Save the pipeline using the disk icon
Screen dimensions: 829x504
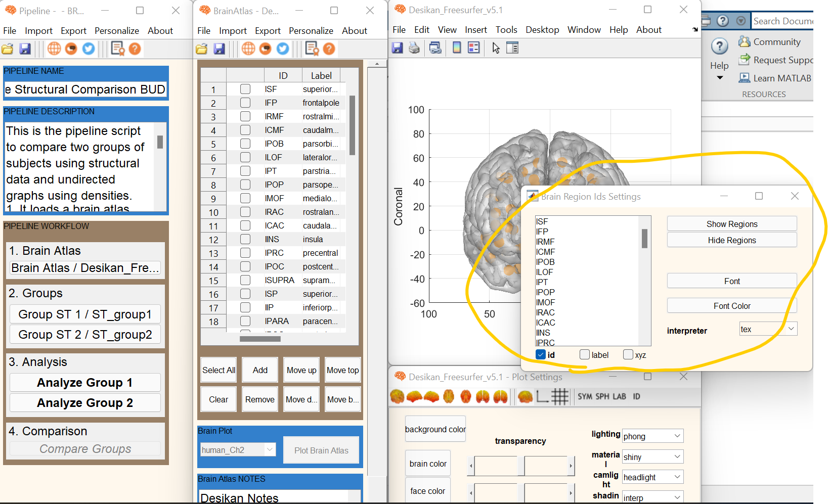[x=25, y=49]
